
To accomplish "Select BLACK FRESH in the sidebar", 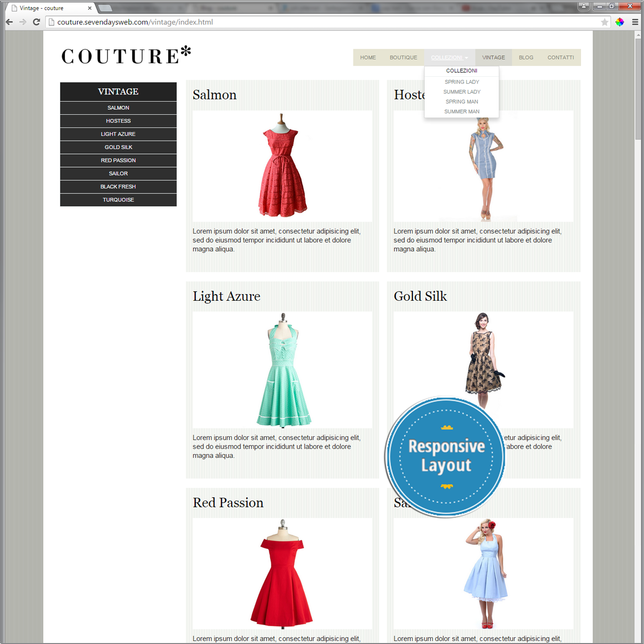I will tap(118, 187).
